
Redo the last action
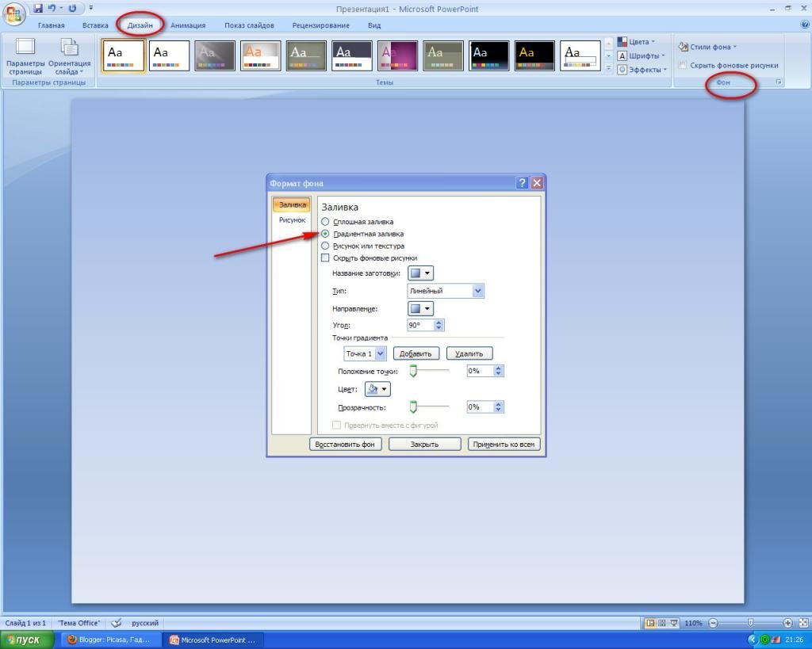point(72,8)
